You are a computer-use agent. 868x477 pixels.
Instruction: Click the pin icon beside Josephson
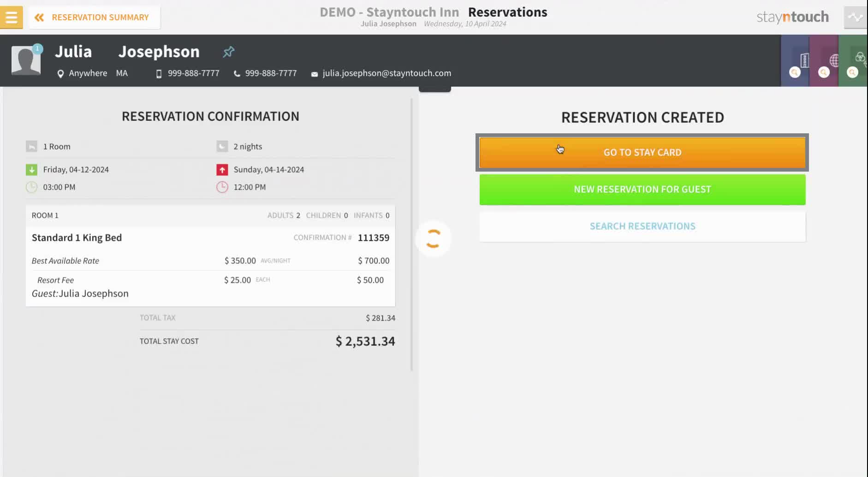point(228,52)
